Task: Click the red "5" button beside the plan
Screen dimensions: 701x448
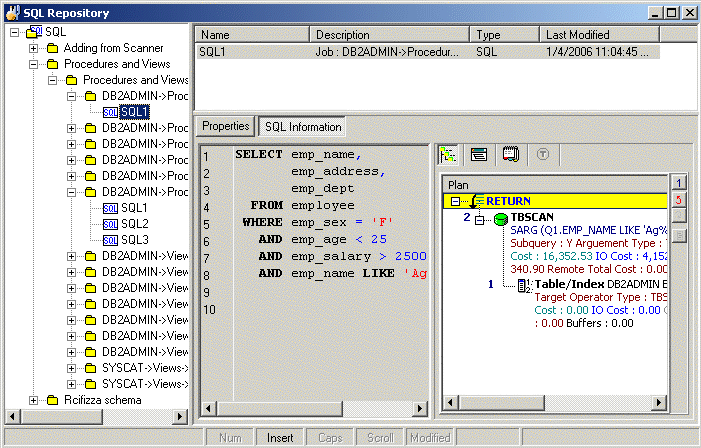Action: coord(679,199)
